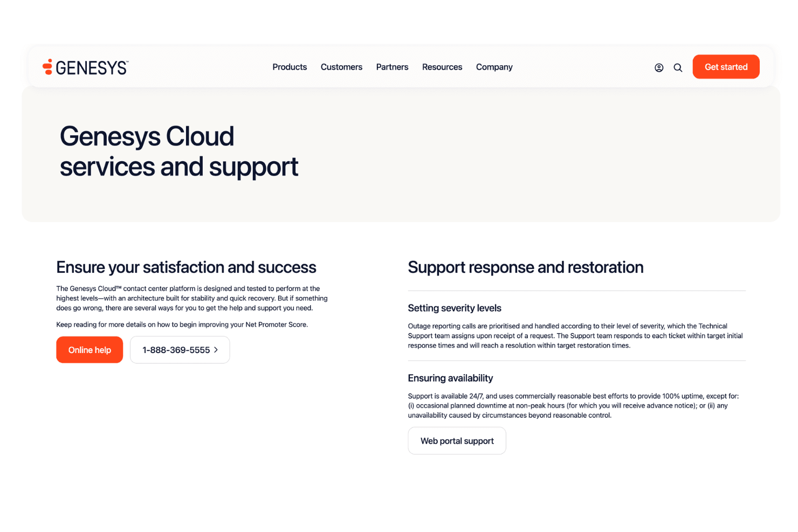Select the 'Genesys Cloud services and support' heading
The image size is (798, 532).
coord(178,151)
